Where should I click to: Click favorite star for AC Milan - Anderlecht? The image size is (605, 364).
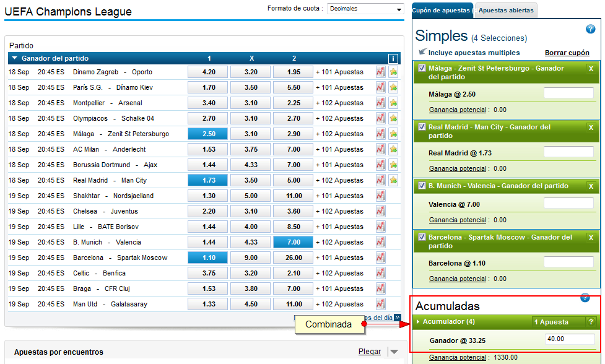click(x=393, y=149)
